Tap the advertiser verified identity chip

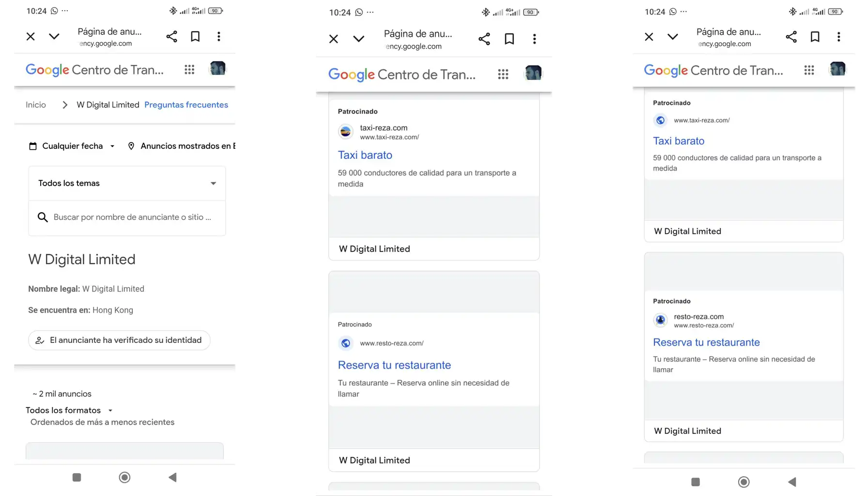(x=119, y=340)
